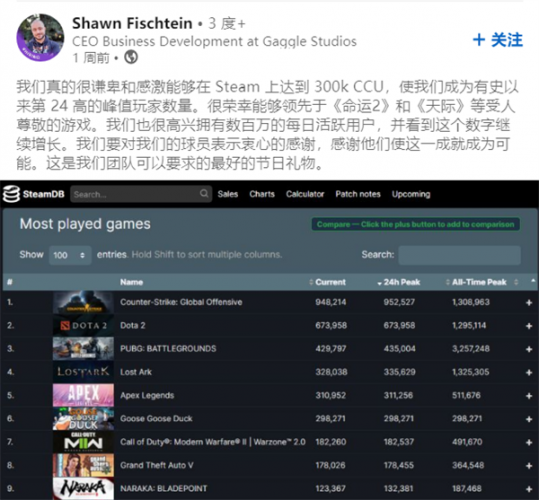Open the Goose Goose Duck thumbnail
Screen dimensions: 539x500
[83, 419]
